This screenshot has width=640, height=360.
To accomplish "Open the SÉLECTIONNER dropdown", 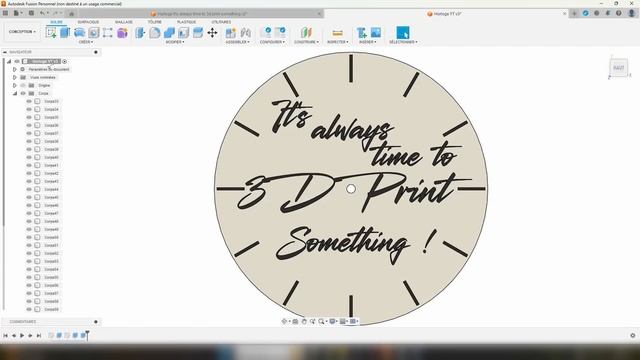I will [x=403, y=42].
